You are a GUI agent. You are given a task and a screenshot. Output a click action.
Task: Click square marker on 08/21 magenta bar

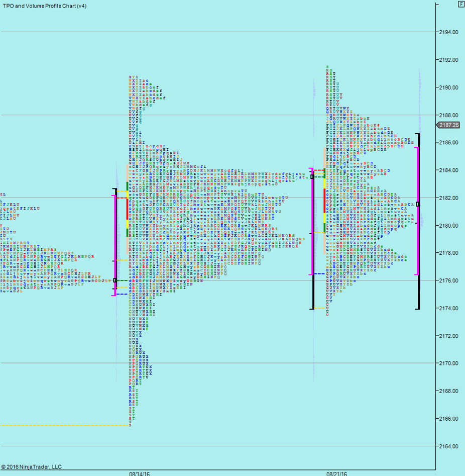pyautogui.click(x=312, y=177)
